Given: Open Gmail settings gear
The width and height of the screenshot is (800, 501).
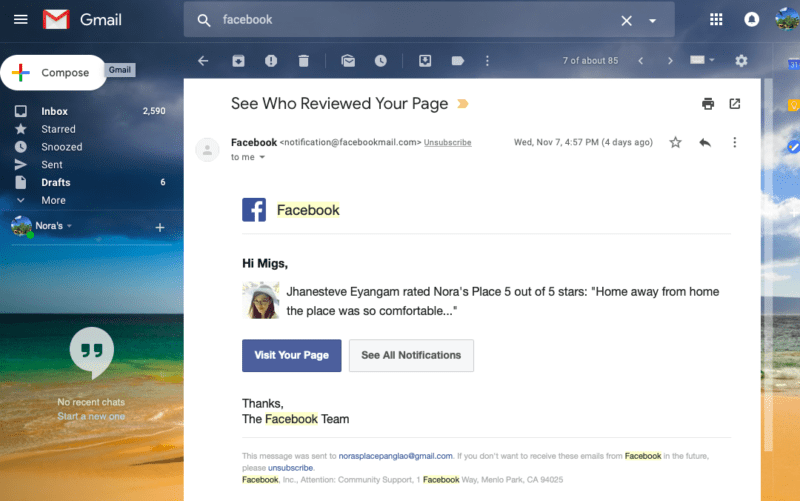Looking at the screenshot, I should pos(741,61).
